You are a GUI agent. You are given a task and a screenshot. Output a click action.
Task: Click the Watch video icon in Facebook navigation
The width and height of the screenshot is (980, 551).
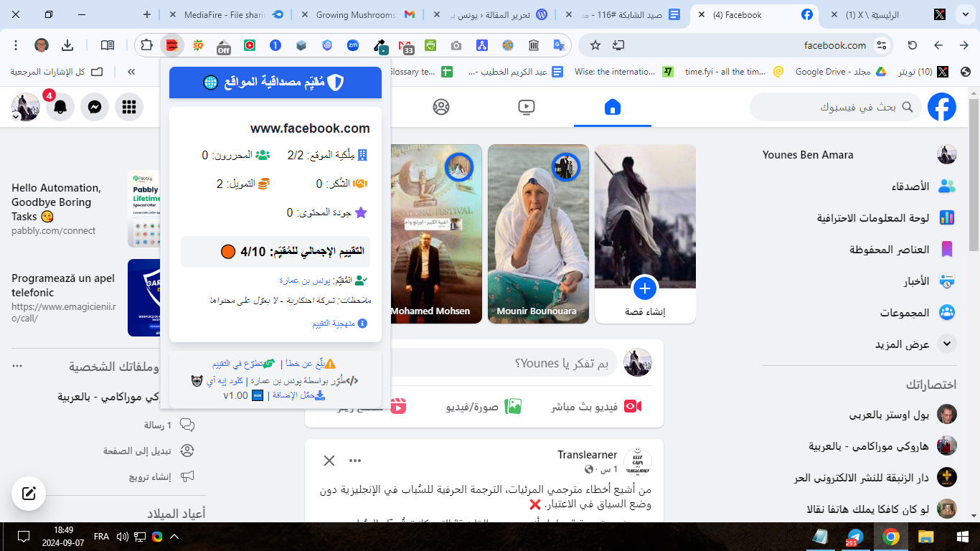[526, 106]
